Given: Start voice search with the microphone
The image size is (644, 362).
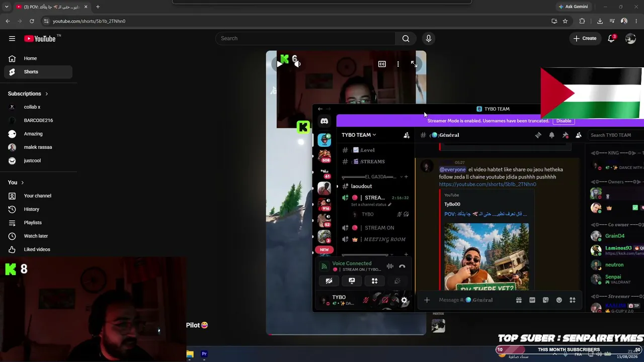Looking at the screenshot, I should (x=429, y=39).
